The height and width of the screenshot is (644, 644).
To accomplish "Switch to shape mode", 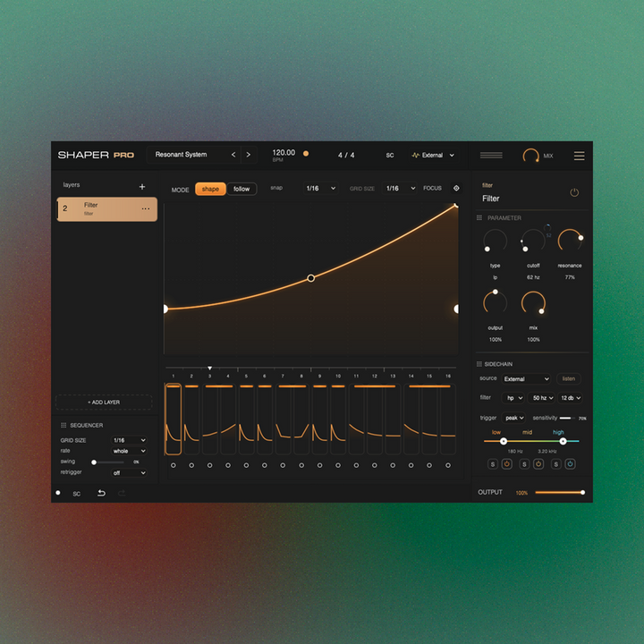I will click(210, 189).
